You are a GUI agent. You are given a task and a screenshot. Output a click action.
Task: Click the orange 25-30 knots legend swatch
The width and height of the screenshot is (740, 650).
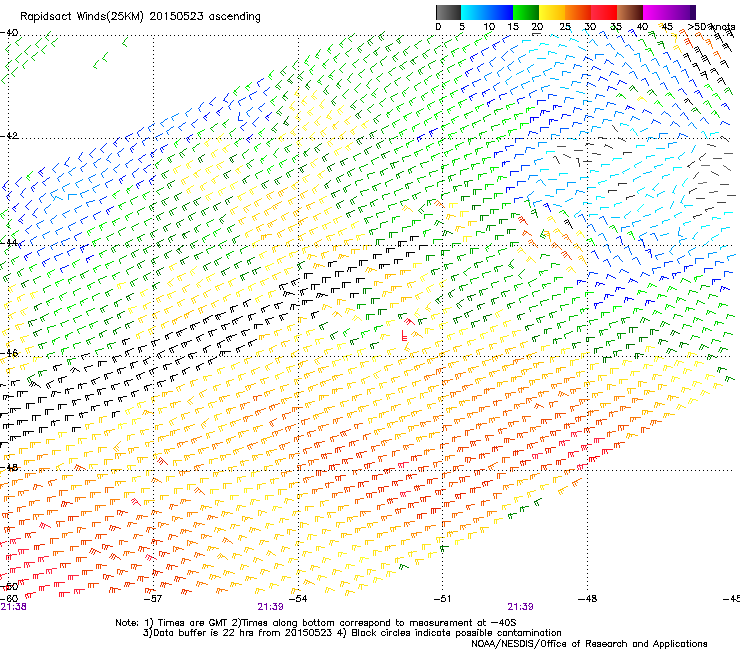(x=578, y=12)
